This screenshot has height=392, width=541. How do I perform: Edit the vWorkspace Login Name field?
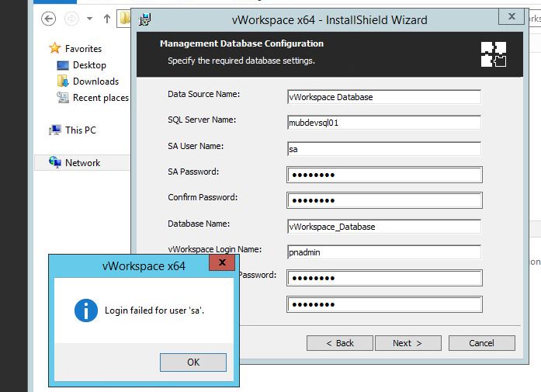click(384, 252)
